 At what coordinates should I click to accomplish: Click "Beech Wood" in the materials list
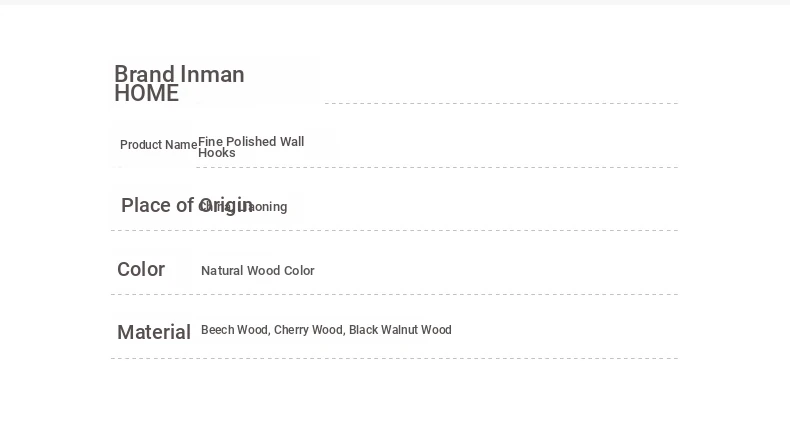point(235,330)
